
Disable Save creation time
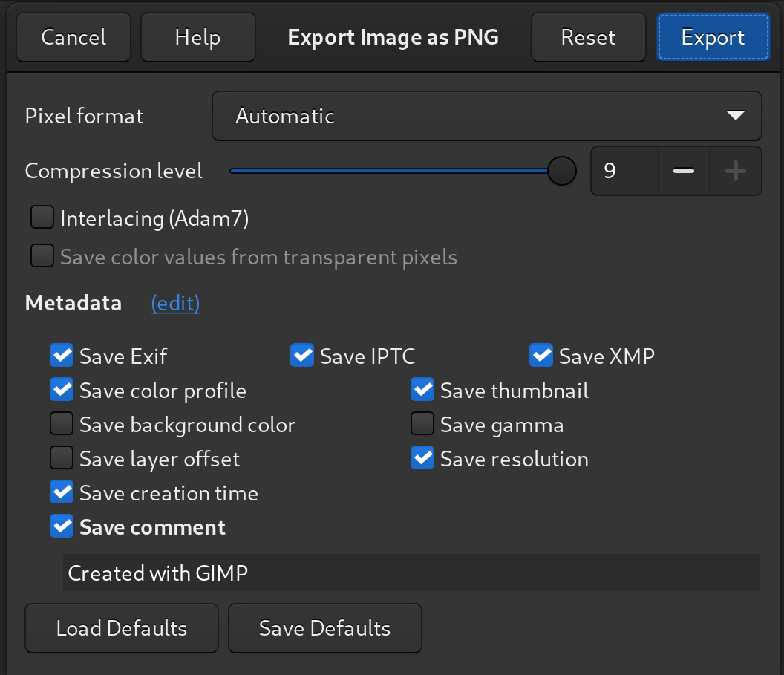click(62, 492)
